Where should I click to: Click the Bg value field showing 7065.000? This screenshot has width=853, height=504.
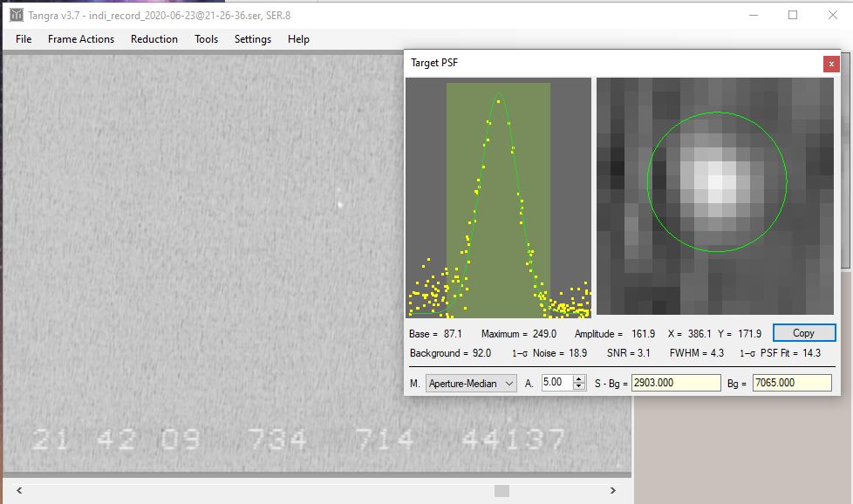[x=791, y=383]
